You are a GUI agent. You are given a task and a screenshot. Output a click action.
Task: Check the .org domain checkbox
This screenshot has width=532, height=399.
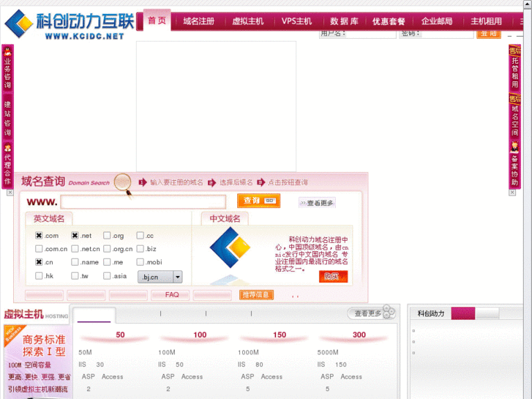click(x=107, y=235)
